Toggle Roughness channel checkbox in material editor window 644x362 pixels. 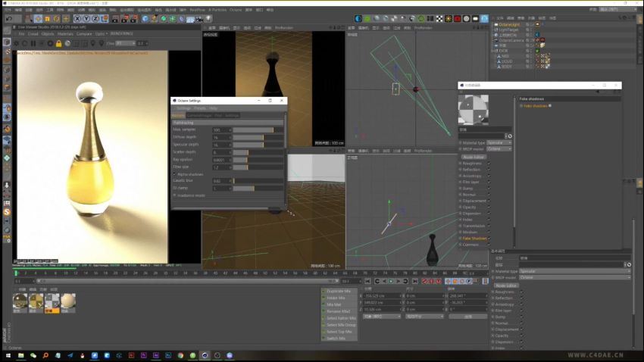(x=489, y=164)
